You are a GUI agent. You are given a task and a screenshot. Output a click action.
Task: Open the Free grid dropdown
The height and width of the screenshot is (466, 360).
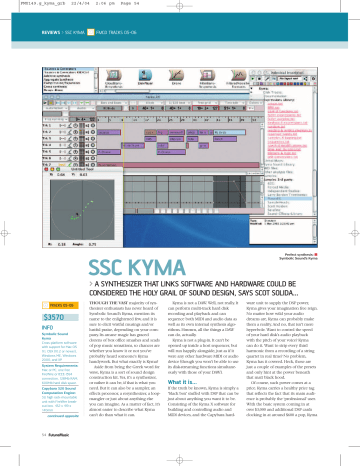click(x=206, y=103)
